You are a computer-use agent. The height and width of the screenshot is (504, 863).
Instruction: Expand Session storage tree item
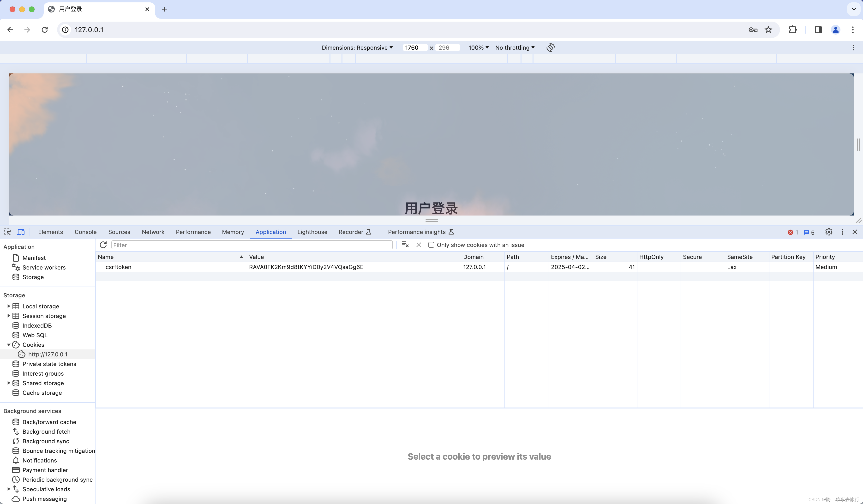(9, 315)
